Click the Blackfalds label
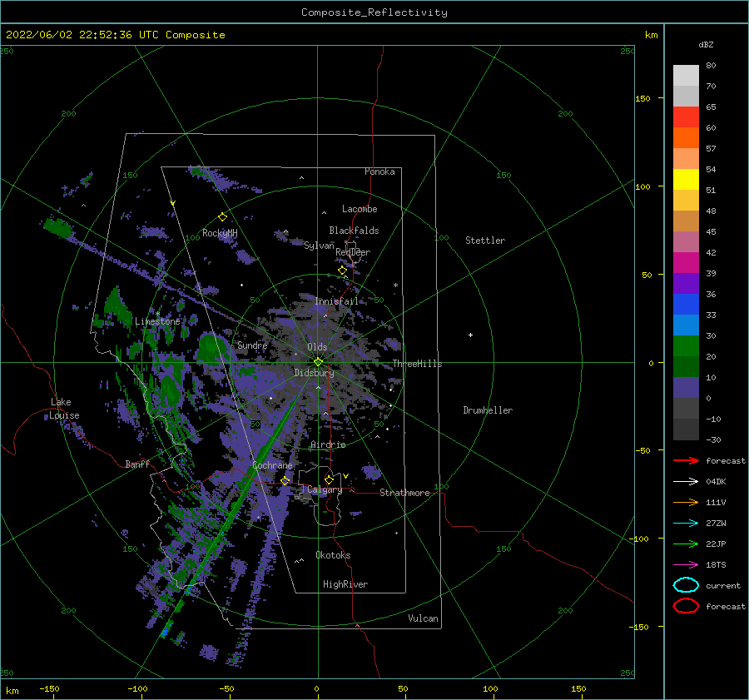Viewport: 749px width, 700px height. pyautogui.click(x=354, y=231)
